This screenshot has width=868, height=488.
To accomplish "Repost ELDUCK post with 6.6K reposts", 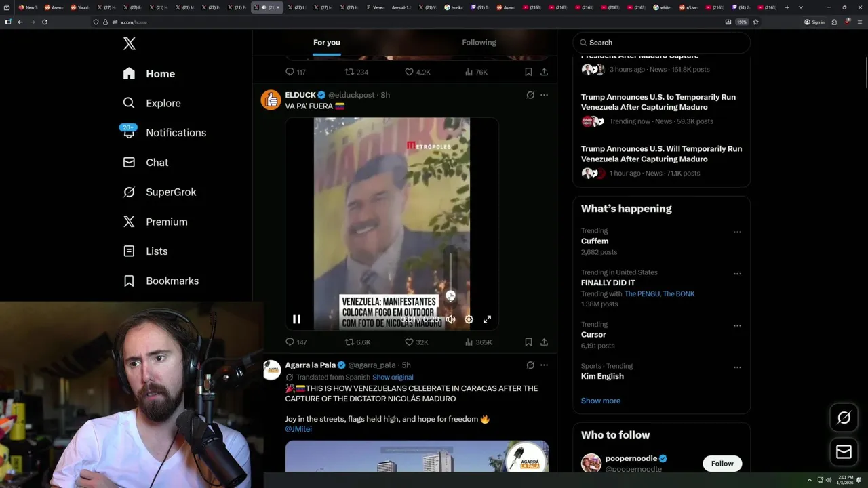I will (357, 342).
